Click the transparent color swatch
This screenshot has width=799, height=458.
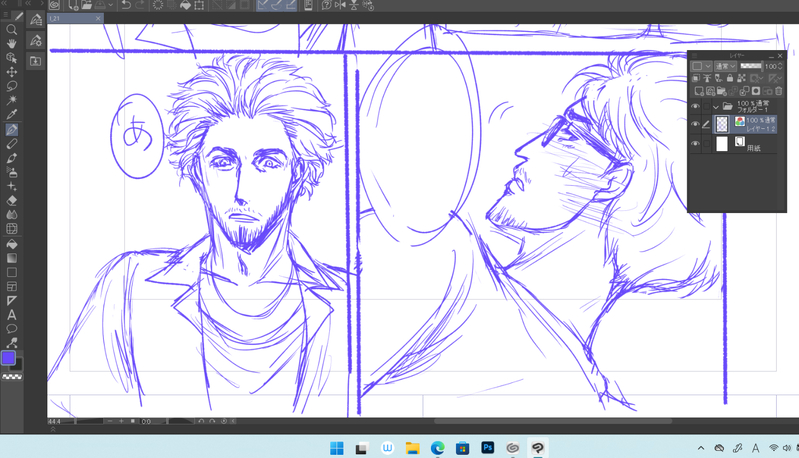(12, 377)
